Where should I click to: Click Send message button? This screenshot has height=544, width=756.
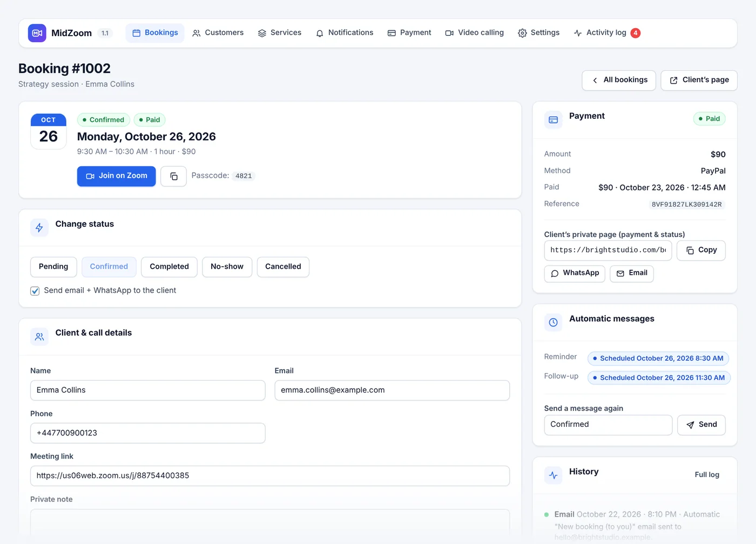pyautogui.click(x=701, y=425)
